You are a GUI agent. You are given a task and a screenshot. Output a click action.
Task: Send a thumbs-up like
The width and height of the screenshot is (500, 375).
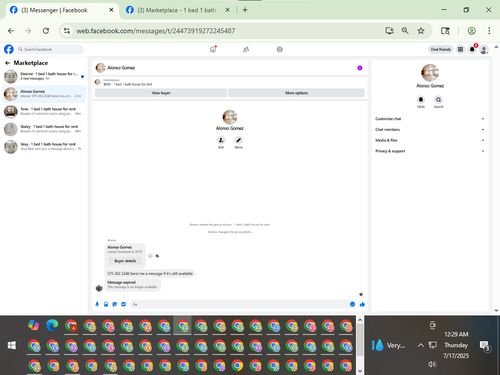click(x=362, y=304)
